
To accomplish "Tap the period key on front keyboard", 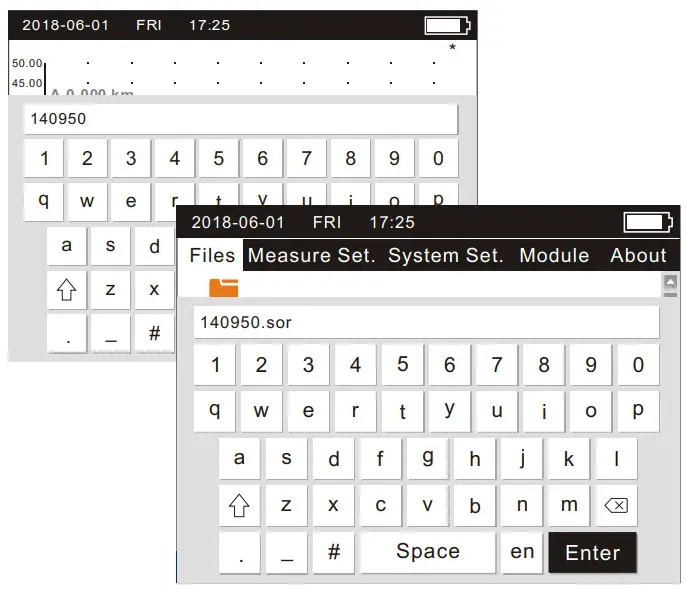I will 239,553.
